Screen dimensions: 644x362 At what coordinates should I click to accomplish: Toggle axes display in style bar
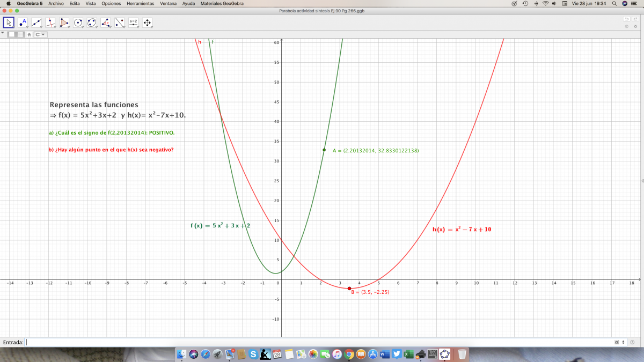coord(11,34)
